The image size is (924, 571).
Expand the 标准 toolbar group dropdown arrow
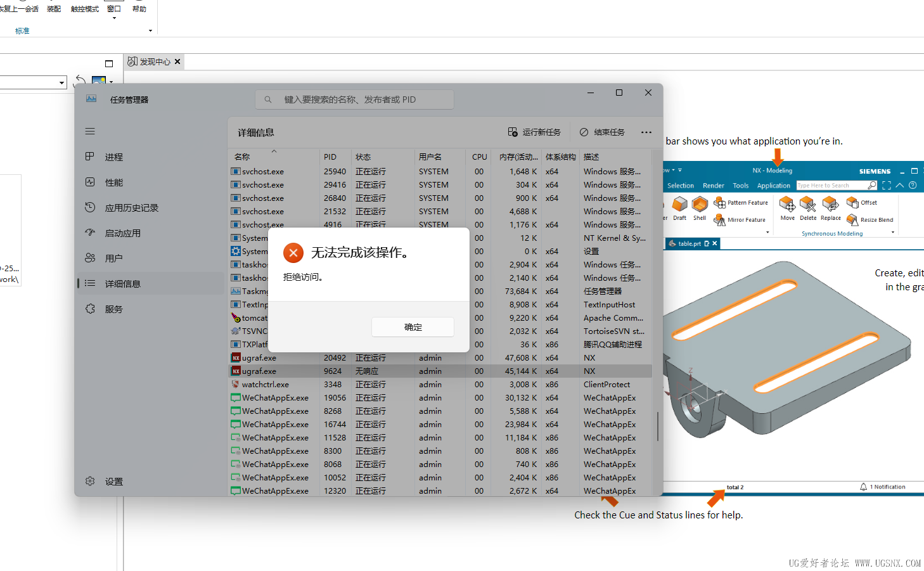click(x=150, y=30)
